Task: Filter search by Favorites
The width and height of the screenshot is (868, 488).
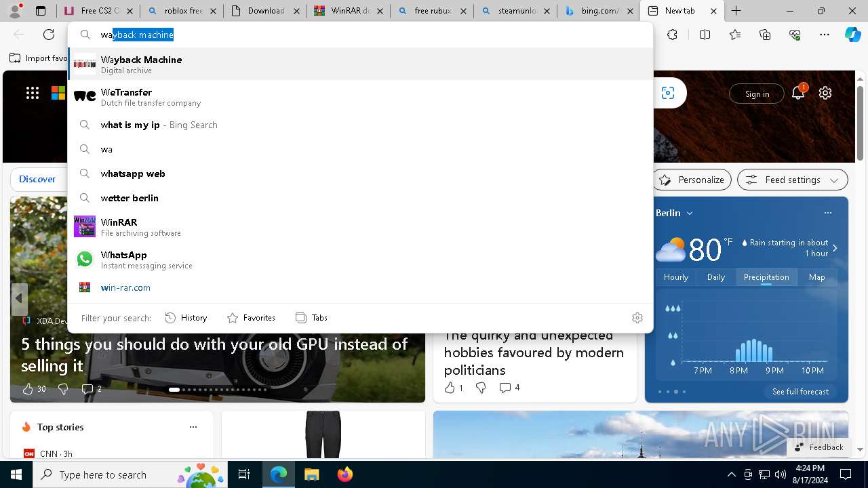Action: (x=251, y=318)
